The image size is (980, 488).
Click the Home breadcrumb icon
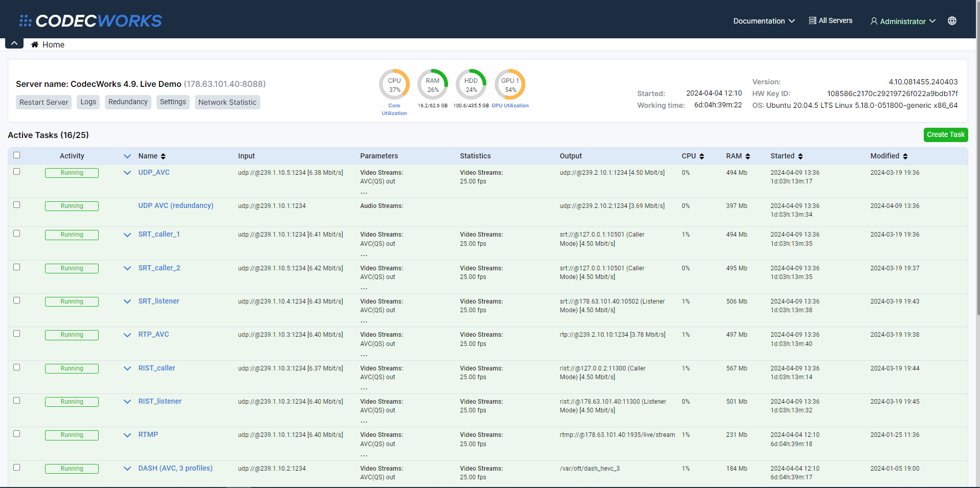(35, 45)
